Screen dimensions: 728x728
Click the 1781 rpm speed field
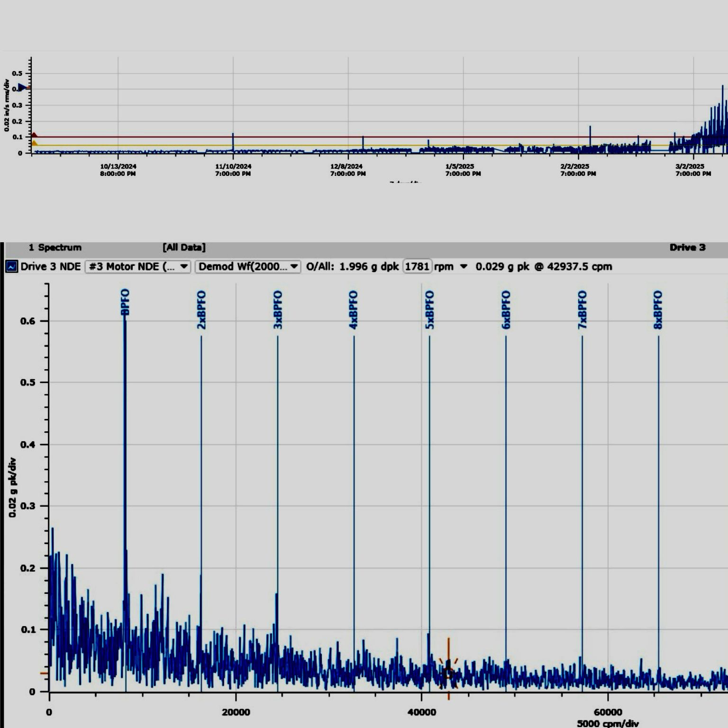pos(417,266)
